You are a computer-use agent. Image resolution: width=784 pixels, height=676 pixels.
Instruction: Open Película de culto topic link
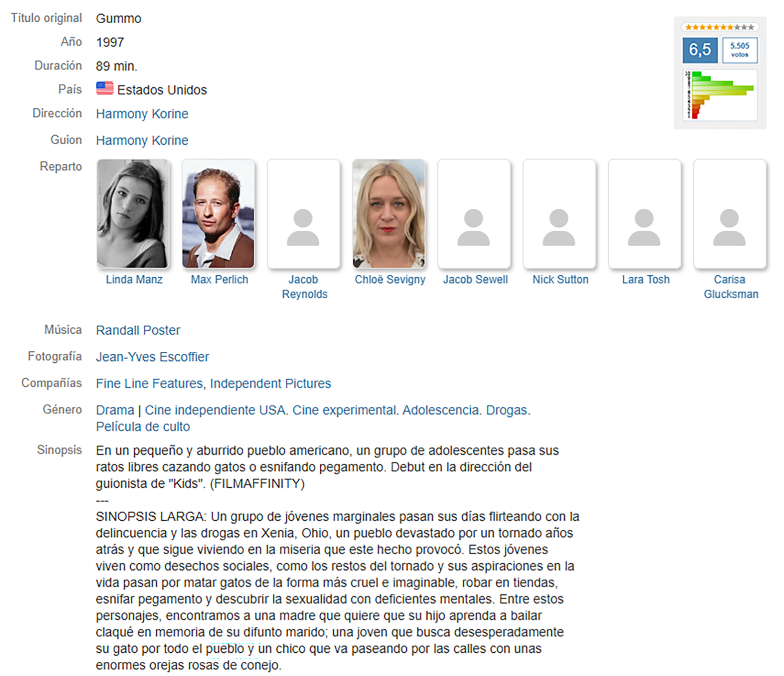click(x=143, y=426)
